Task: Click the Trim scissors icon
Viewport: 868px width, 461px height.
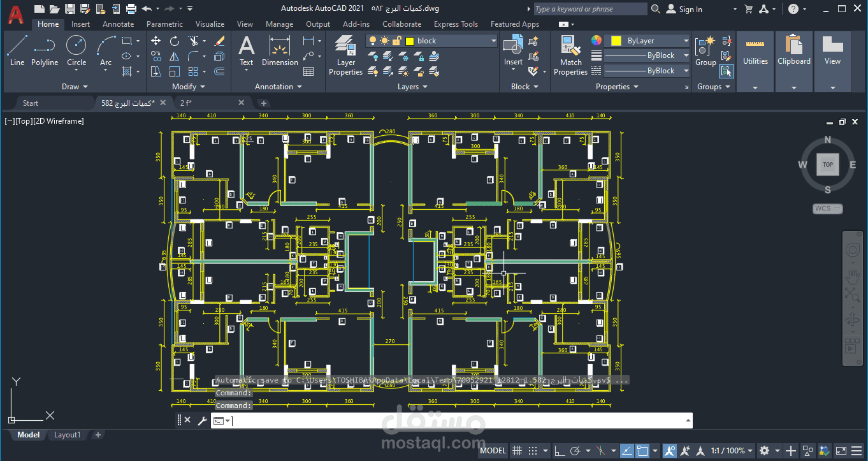Action: [x=193, y=41]
